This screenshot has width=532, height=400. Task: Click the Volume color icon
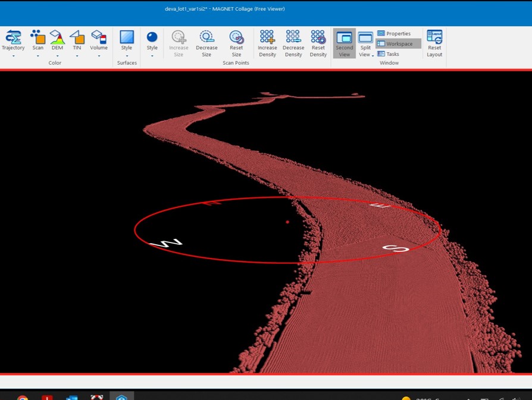[99, 37]
